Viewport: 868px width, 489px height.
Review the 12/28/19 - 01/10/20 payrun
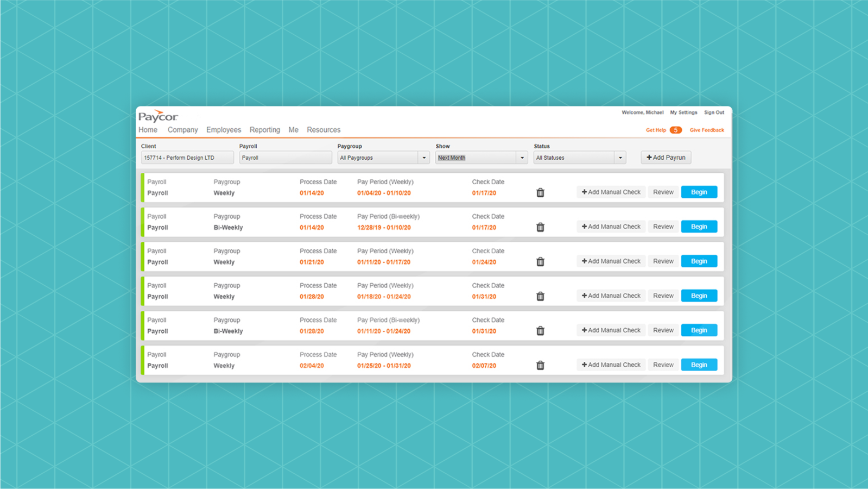tap(663, 227)
